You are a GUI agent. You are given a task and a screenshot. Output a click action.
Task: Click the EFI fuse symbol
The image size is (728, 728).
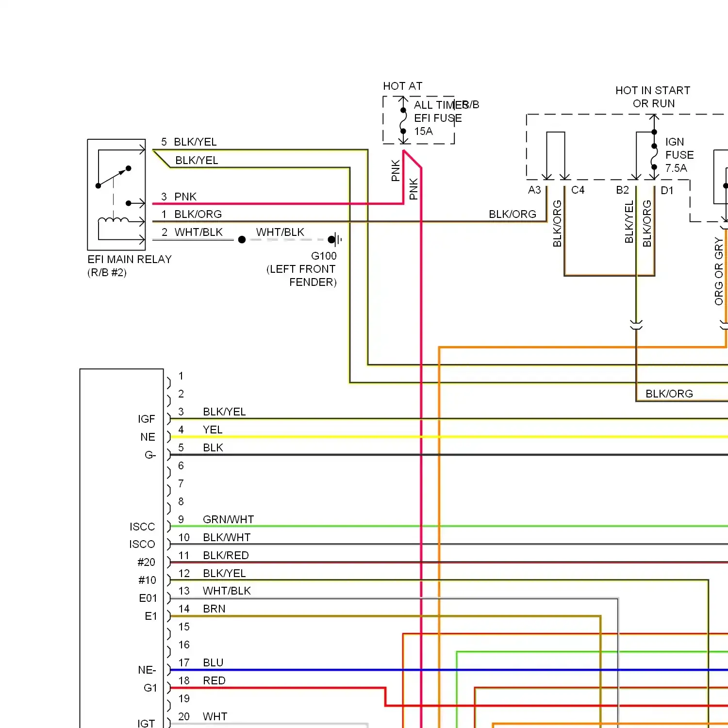(x=403, y=120)
